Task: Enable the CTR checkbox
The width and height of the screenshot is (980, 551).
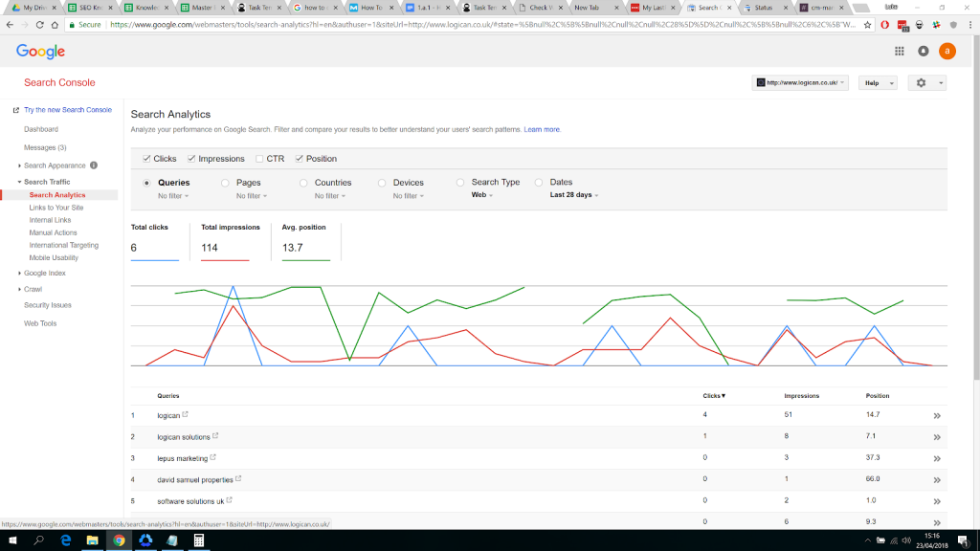Action: pos(259,159)
